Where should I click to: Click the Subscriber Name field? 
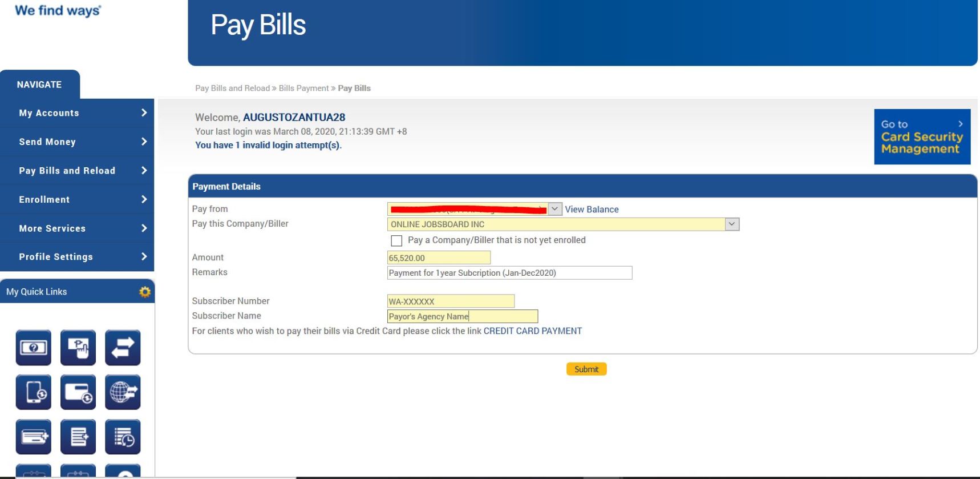pyautogui.click(x=463, y=316)
